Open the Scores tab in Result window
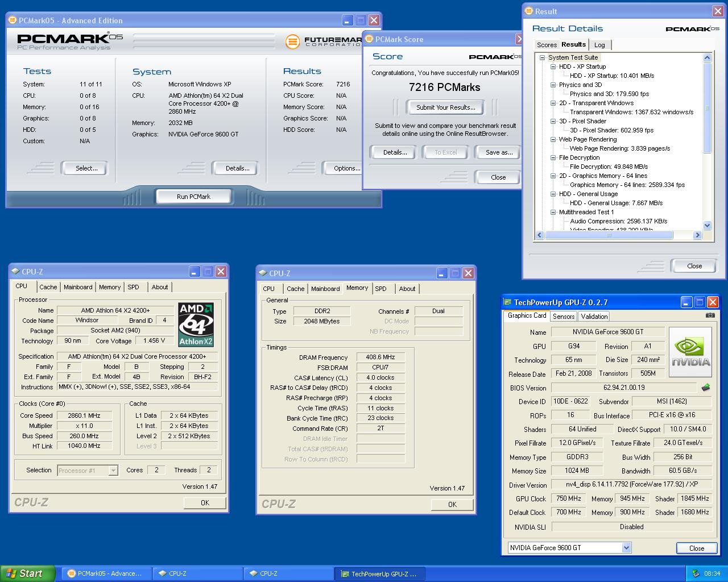Screen dimensions: 728x582 coord(547,45)
